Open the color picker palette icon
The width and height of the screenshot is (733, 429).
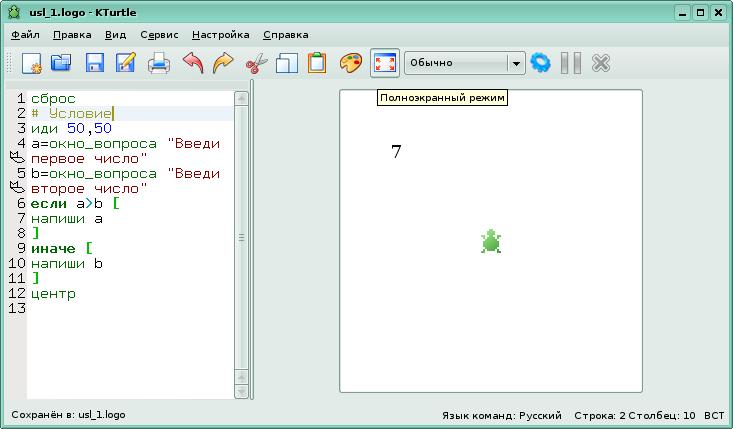tap(349, 63)
